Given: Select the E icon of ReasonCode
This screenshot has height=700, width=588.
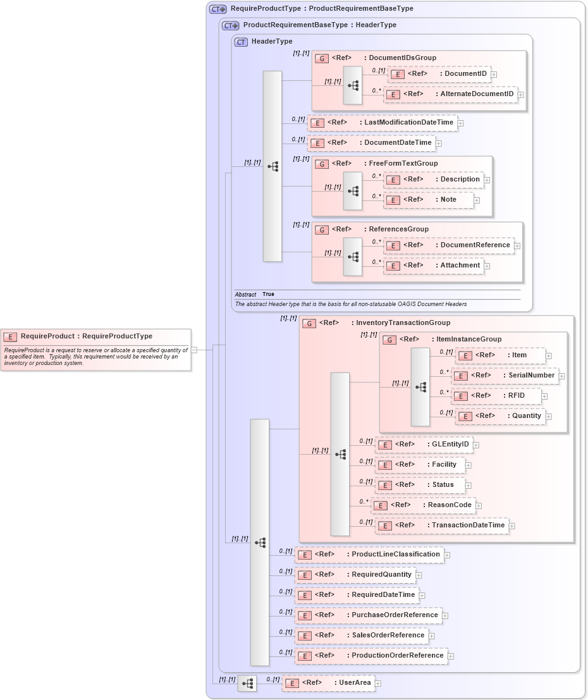Looking at the screenshot, I should point(380,505).
